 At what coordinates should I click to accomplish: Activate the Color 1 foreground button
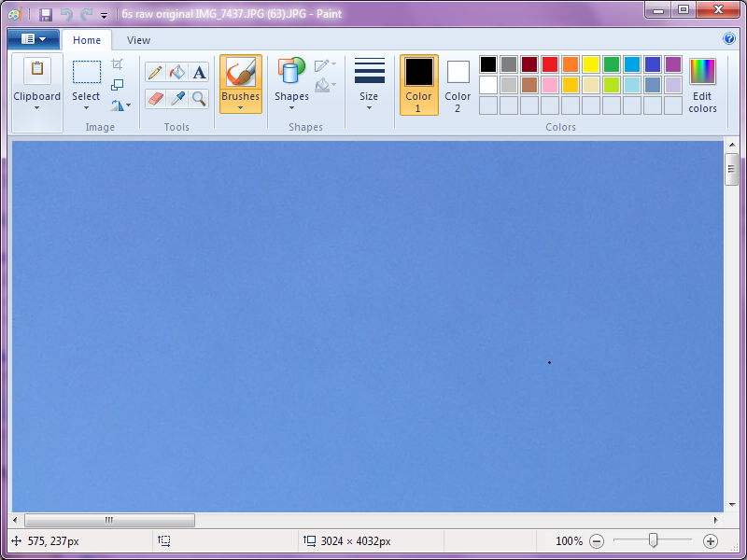tap(418, 85)
